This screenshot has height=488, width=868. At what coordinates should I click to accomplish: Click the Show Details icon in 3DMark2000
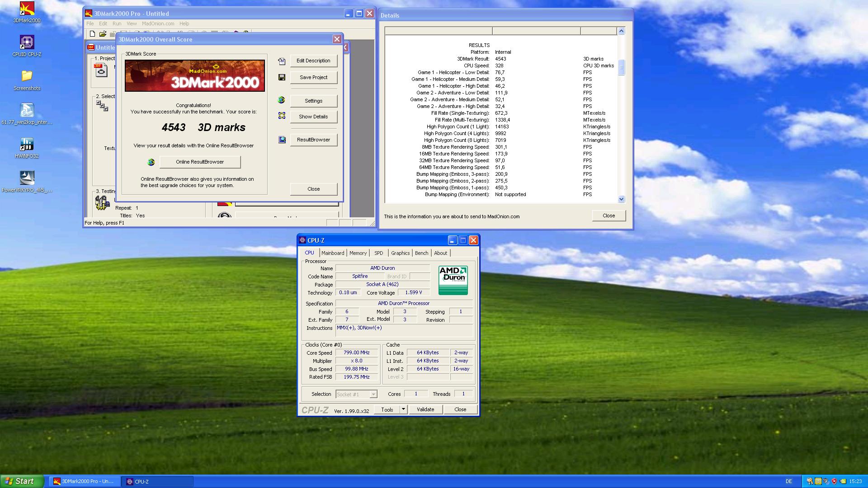(281, 116)
